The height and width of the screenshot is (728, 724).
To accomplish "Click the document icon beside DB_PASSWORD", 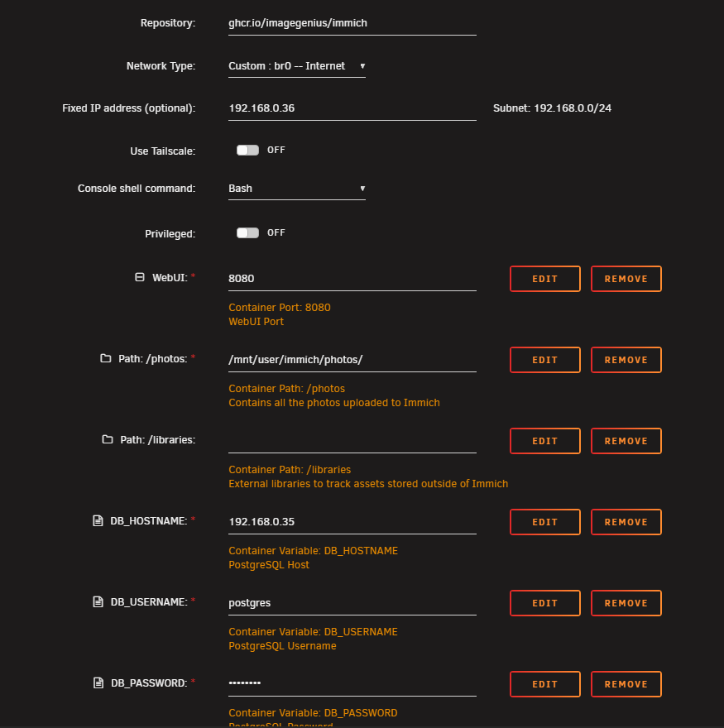I will [x=98, y=683].
